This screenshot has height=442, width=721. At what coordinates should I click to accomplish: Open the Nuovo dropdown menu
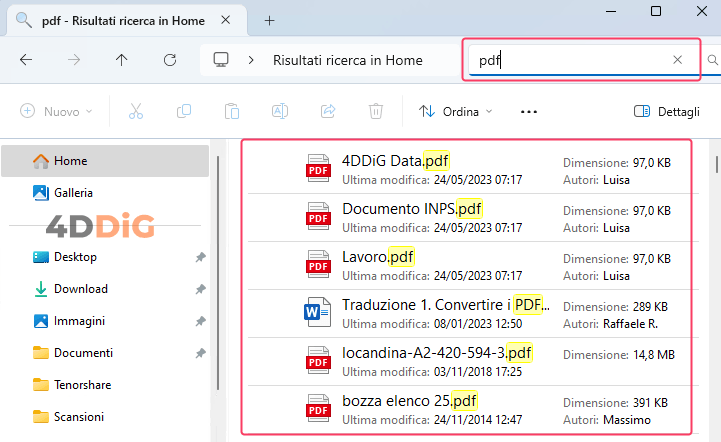(x=57, y=111)
